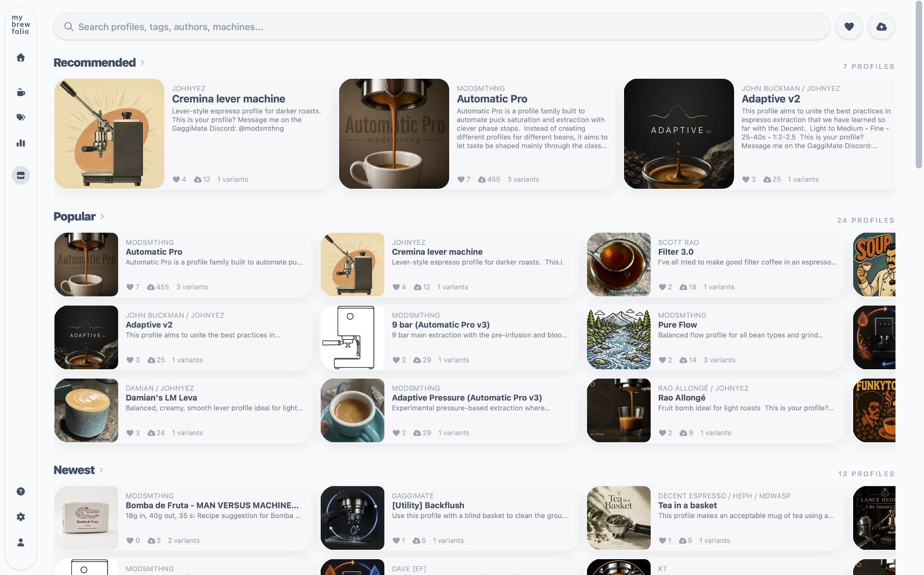This screenshot has height=575, width=924.
Task: Select Tea in a basket title text
Action: pyautogui.click(x=687, y=505)
